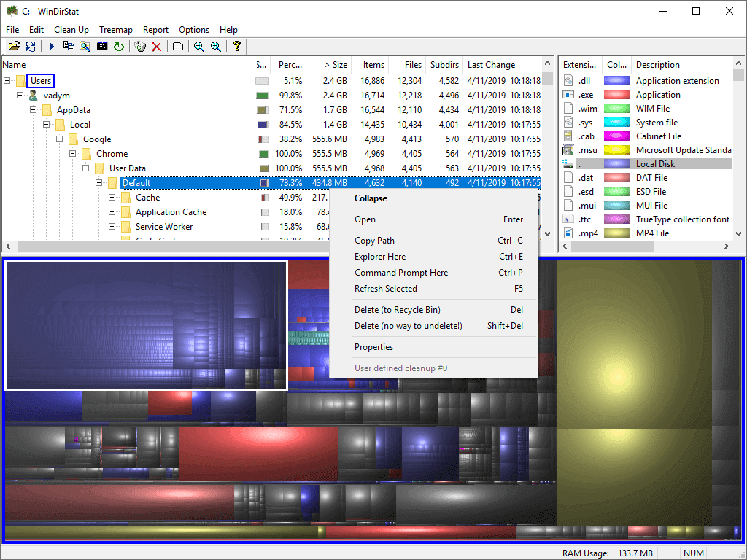Image resolution: width=747 pixels, height=560 pixels.
Task: Click the red X permanent delete icon
Action: tap(156, 46)
